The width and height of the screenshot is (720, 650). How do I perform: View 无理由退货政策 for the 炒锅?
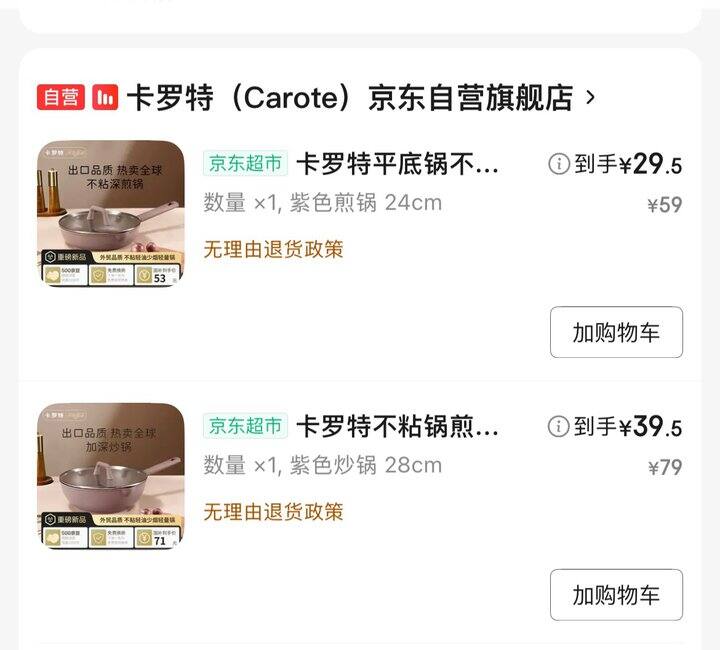click(x=274, y=512)
